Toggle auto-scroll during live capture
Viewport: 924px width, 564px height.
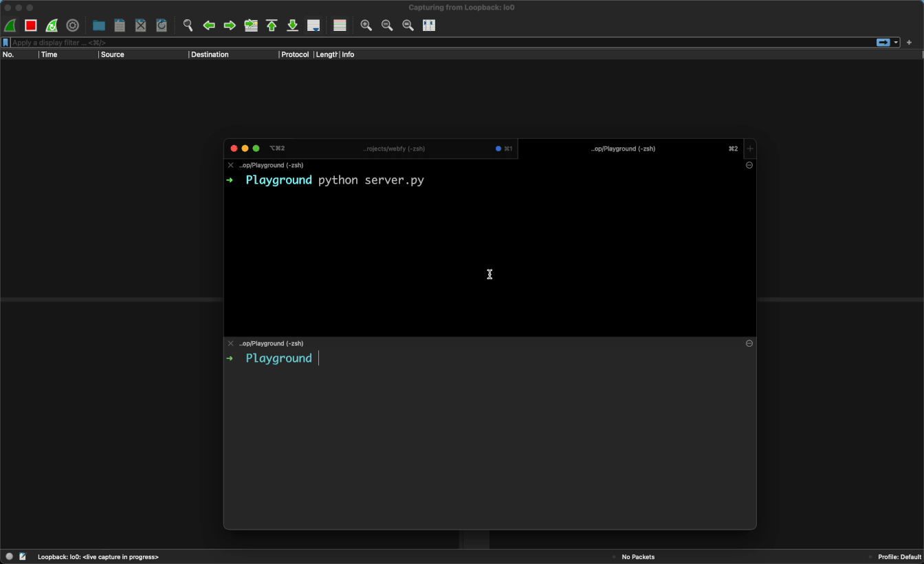pos(313,25)
